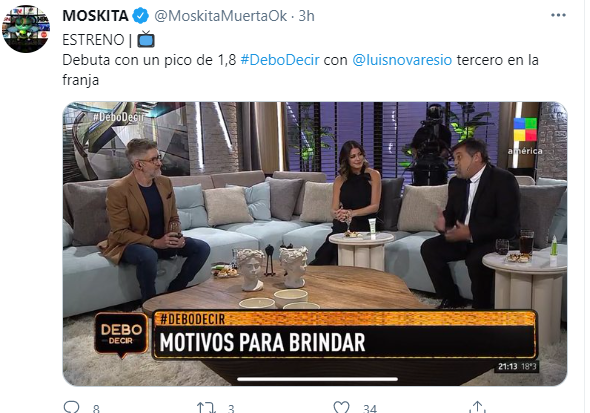Like the tweet with the heart icon
The height and width of the screenshot is (413, 590).
[341, 408]
